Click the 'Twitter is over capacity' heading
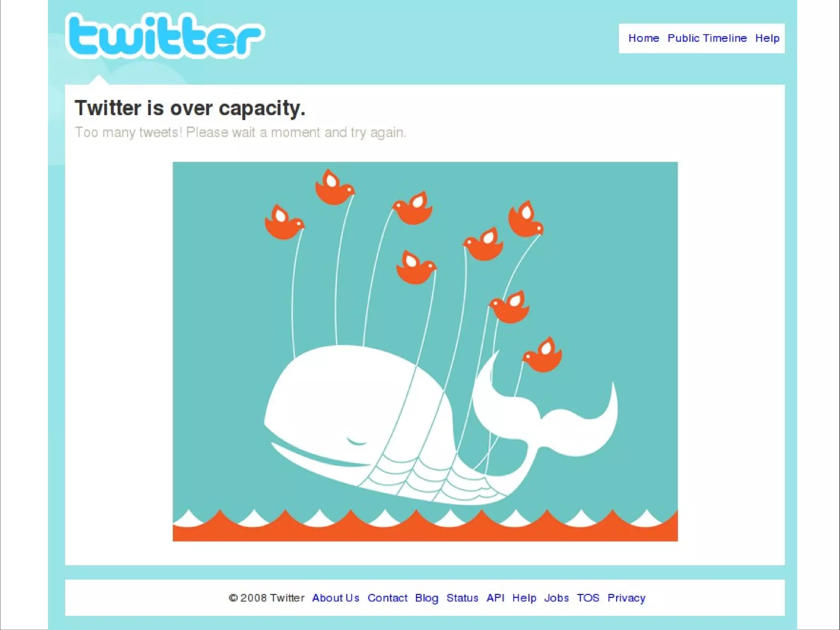 click(190, 108)
